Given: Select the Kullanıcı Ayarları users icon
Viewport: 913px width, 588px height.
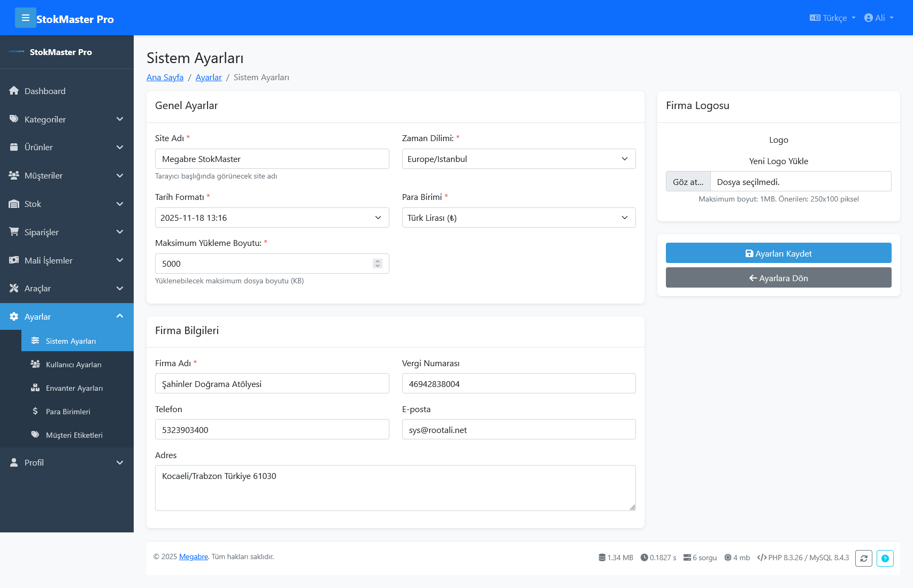Looking at the screenshot, I should tap(35, 364).
